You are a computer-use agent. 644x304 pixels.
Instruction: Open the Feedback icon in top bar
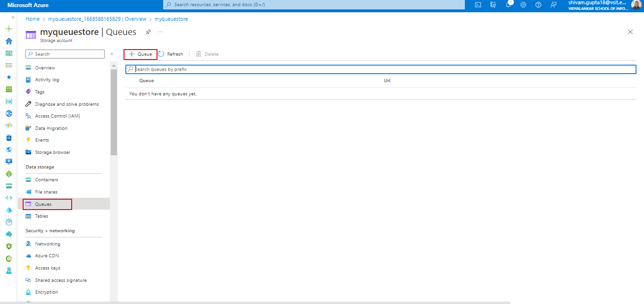pos(553,5)
